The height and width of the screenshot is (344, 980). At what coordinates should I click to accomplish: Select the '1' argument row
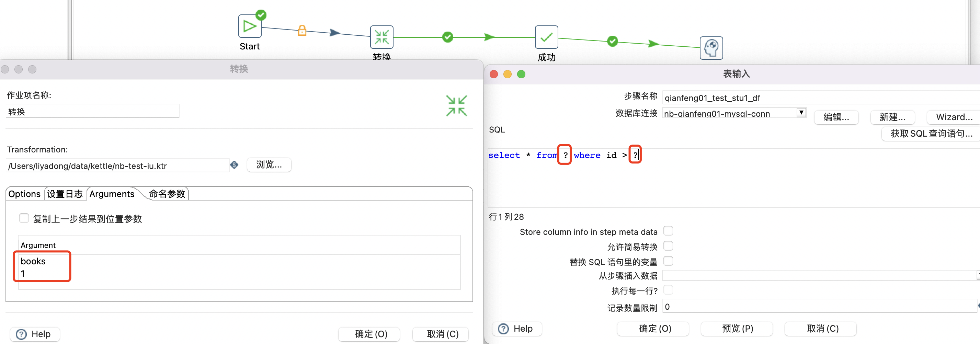point(239,273)
